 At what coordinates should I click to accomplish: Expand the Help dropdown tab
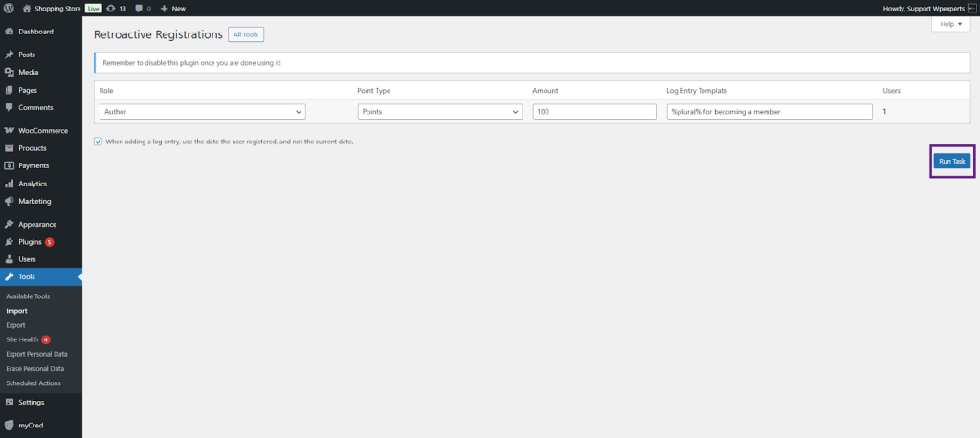(951, 24)
